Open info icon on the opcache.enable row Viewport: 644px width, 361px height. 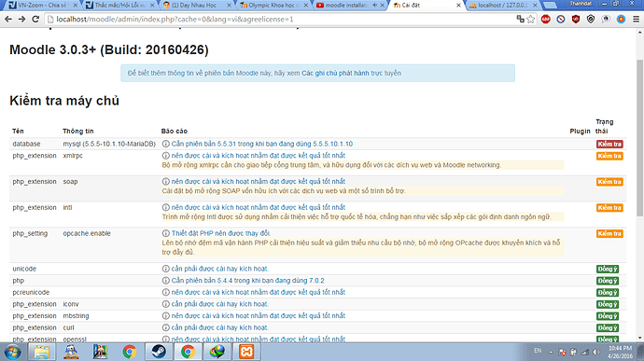(165, 233)
